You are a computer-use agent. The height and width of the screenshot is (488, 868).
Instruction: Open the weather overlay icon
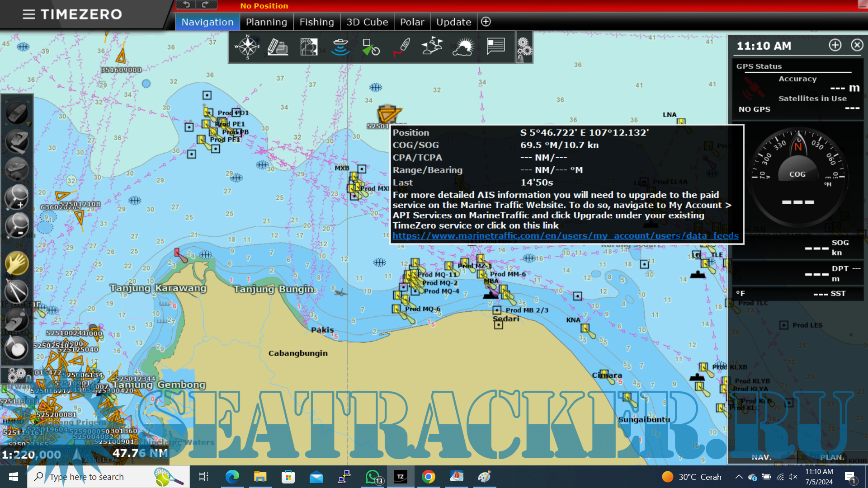click(x=463, y=47)
